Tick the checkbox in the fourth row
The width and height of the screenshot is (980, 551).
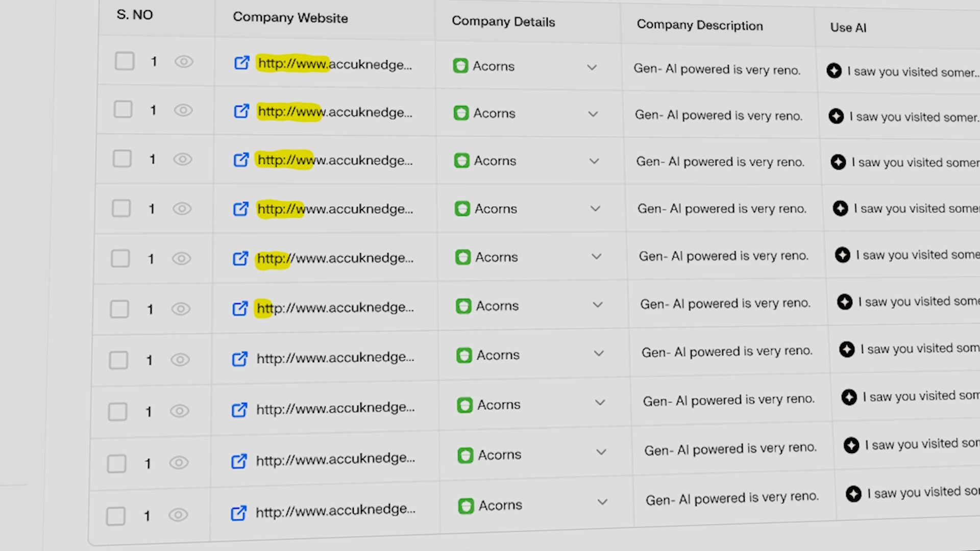(121, 208)
